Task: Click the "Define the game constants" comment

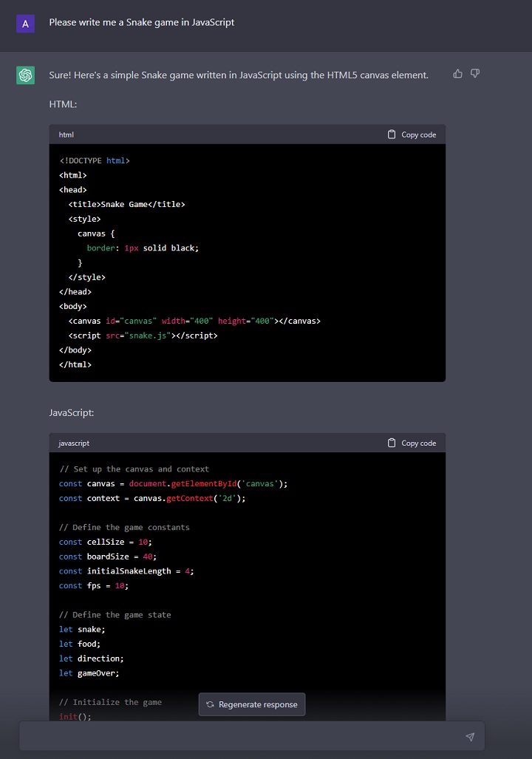Action: pyautogui.click(x=124, y=528)
